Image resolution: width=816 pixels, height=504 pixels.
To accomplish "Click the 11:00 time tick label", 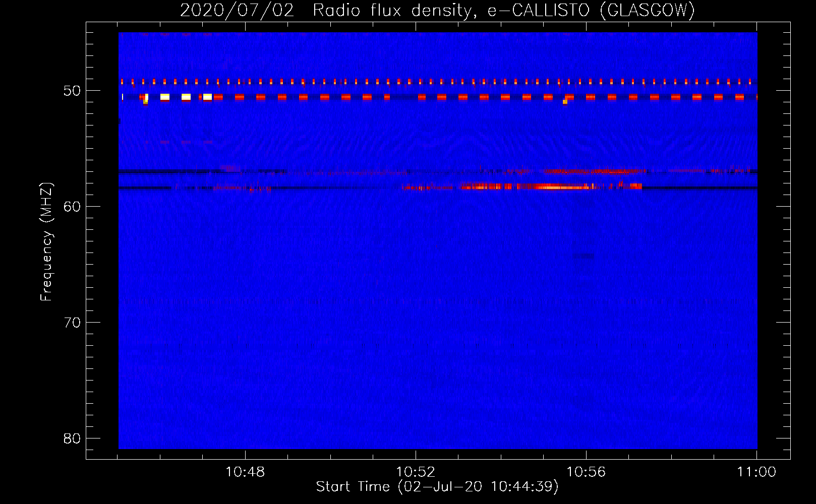I will pyautogui.click(x=756, y=472).
